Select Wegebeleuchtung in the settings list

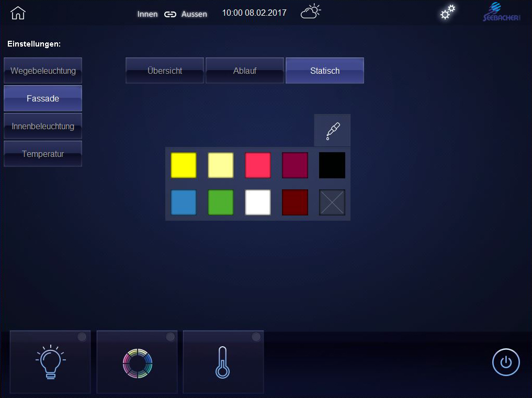(43, 71)
